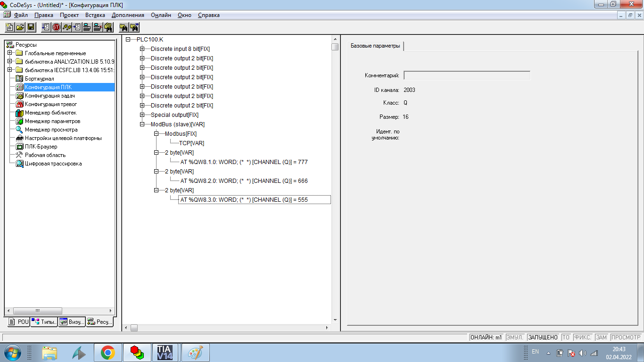The image size is (644, 362).
Task: Collapse the ModBus (slave)[VAR] node
Action: 142,124
